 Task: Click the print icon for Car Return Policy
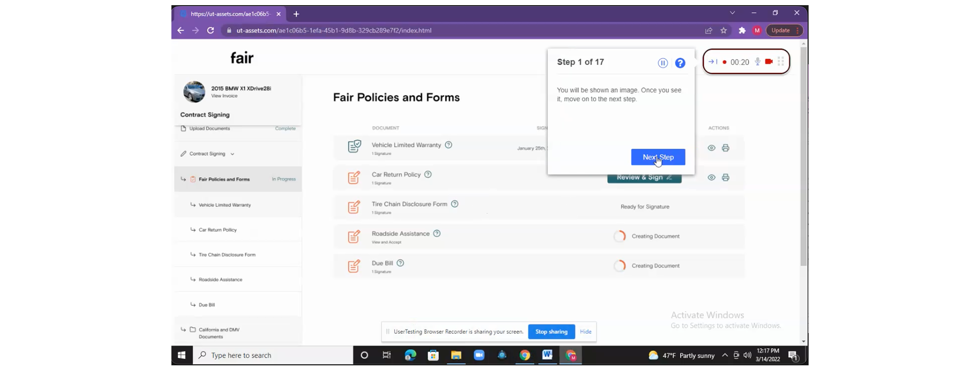(725, 177)
